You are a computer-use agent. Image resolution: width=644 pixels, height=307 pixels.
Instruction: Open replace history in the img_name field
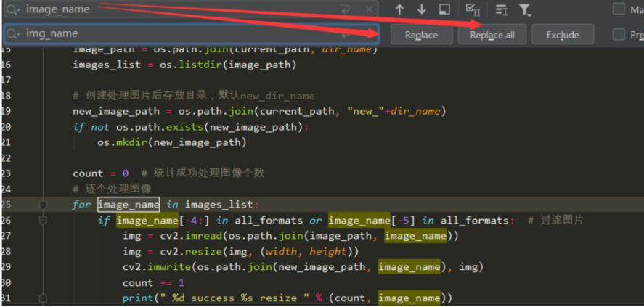point(13,33)
